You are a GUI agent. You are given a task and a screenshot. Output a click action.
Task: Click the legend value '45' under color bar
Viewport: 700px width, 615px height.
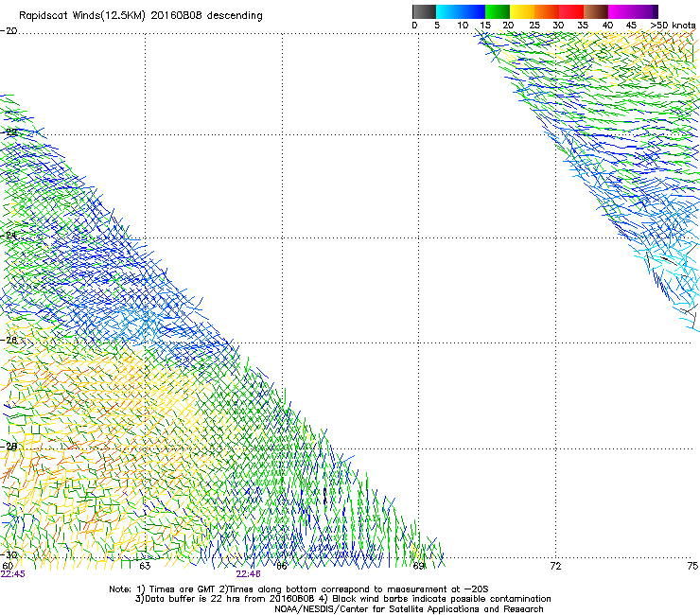(631, 26)
